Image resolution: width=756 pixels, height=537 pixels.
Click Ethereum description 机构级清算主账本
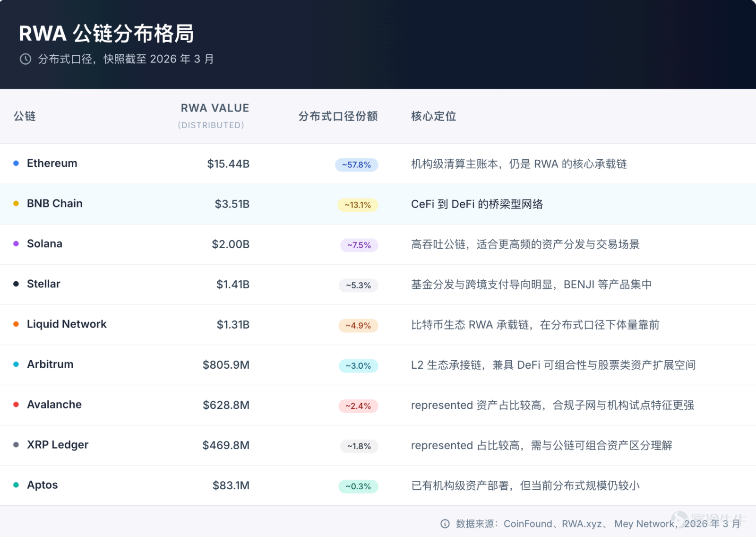[x=519, y=164]
